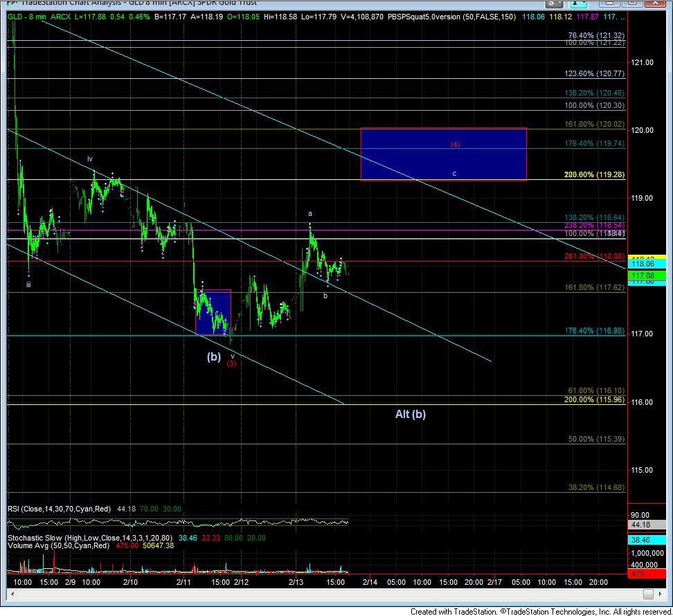Click the horizontal scrollbar right arrow
This screenshot has height=616, width=673.
pyautogui.click(x=660, y=594)
